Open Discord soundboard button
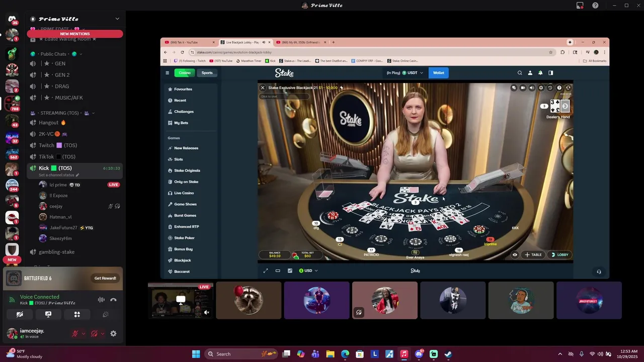Screen dimensions: 644x362 tap(106, 314)
